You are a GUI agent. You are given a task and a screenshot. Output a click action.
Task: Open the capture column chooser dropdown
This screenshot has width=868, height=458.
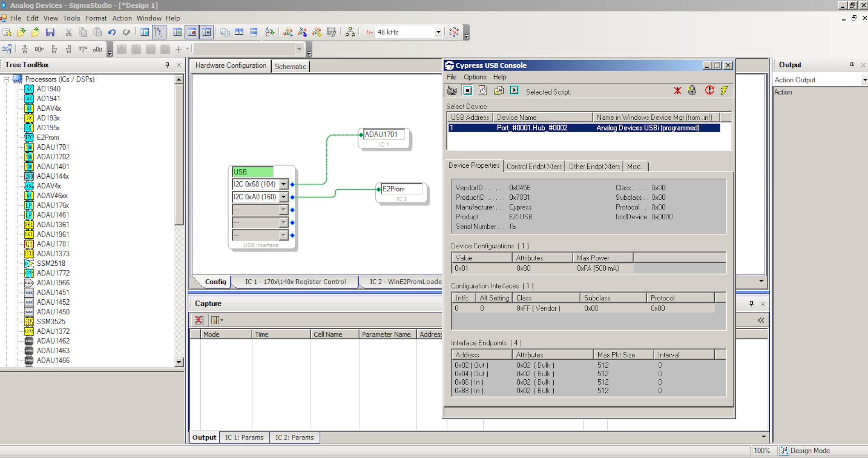coord(217,320)
